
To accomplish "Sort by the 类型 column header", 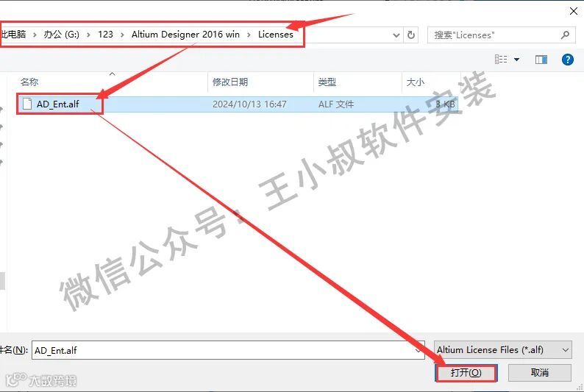I will point(327,82).
